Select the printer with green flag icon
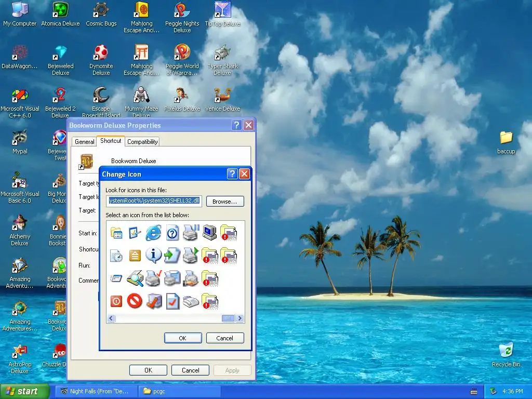 point(191,256)
